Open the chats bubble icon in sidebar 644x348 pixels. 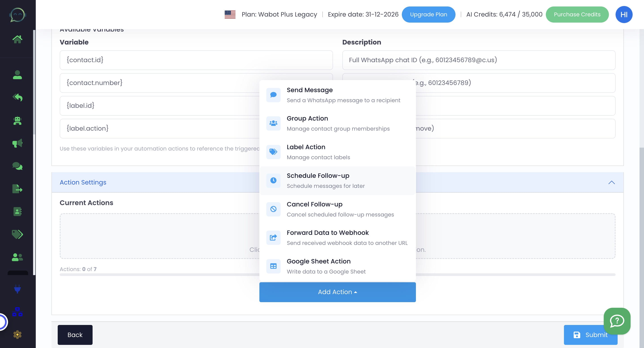tap(17, 166)
